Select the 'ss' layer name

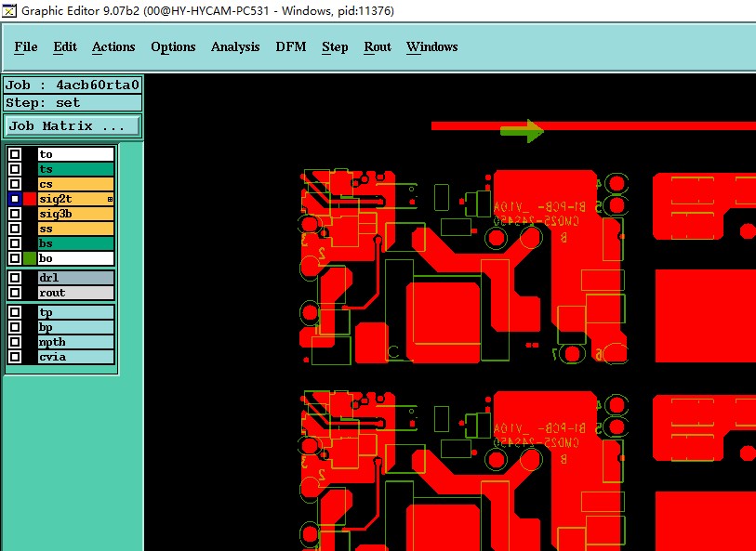(75, 229)
